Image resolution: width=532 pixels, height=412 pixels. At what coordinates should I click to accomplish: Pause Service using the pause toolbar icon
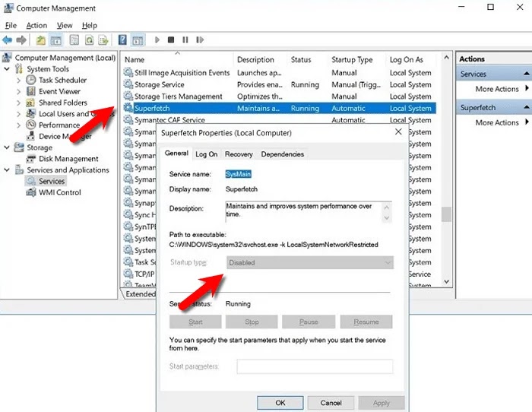[x=185, y=40]
